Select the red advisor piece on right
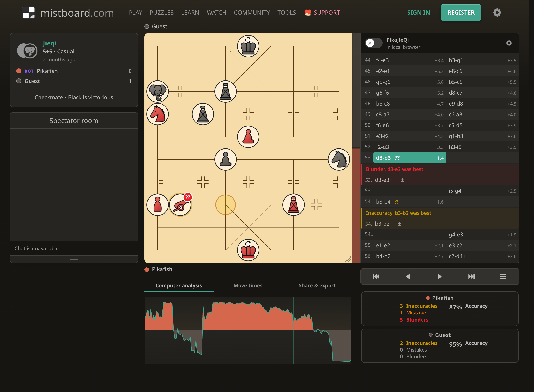The image size is (534, 392). (x=293, y=205)
